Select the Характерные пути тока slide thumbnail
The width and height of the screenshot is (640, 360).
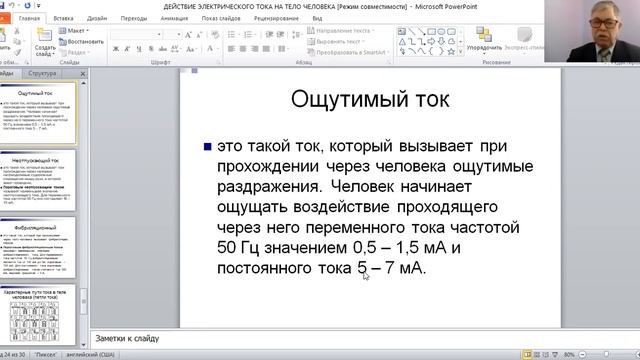point(38,315)
